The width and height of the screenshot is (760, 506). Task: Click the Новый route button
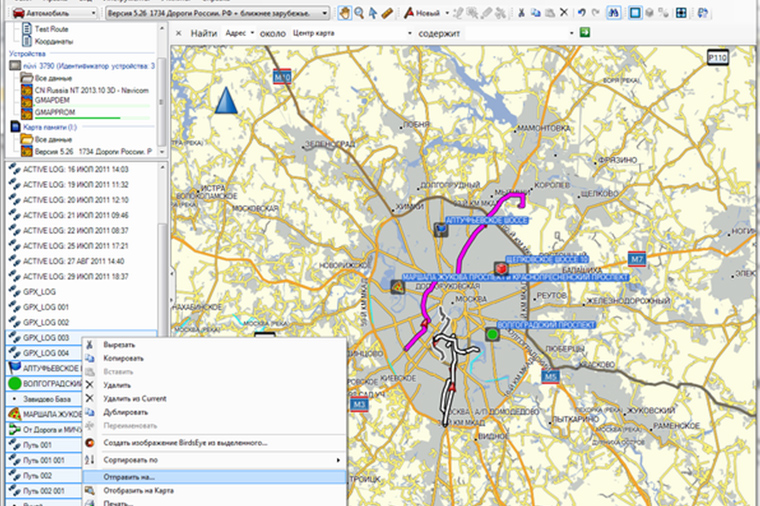(x=422, y=13)
